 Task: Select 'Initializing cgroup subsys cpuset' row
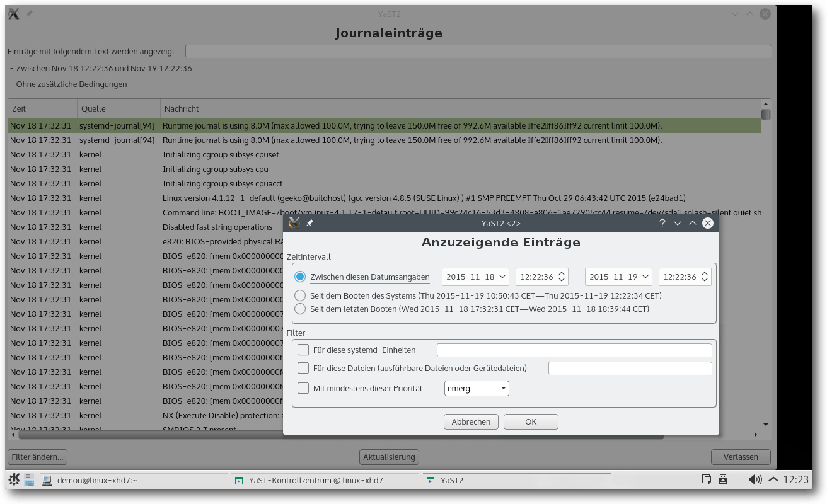click(384, 155)
